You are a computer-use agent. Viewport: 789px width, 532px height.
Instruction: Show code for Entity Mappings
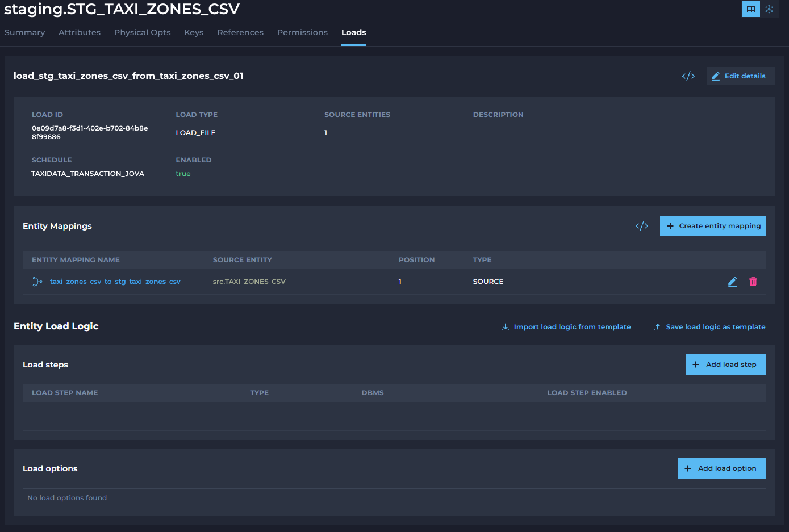pyautogui.click(x=642, y=226)
